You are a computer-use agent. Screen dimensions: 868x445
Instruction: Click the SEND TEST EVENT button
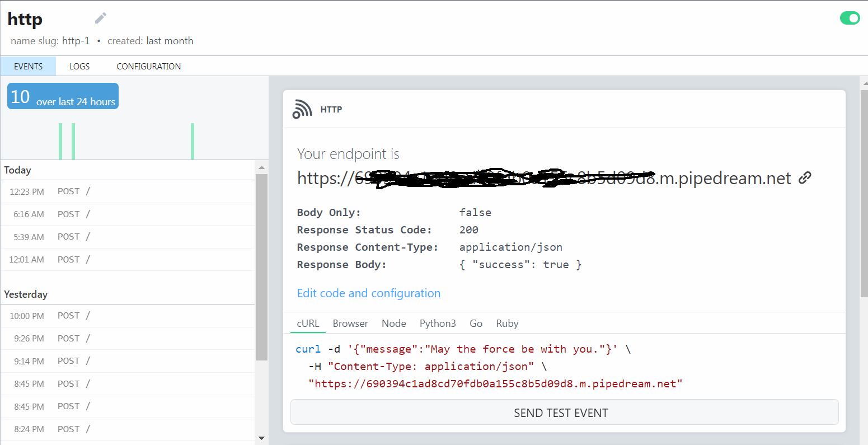[561, 413]
